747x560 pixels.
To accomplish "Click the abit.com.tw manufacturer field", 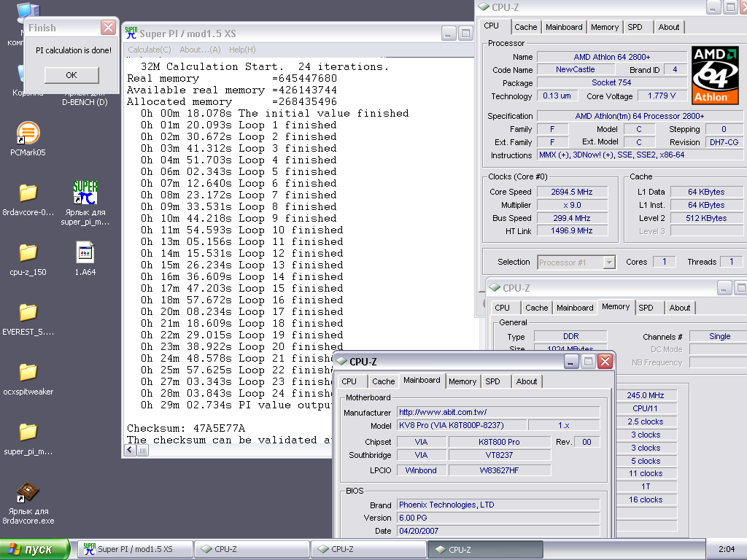I will 498,412.
